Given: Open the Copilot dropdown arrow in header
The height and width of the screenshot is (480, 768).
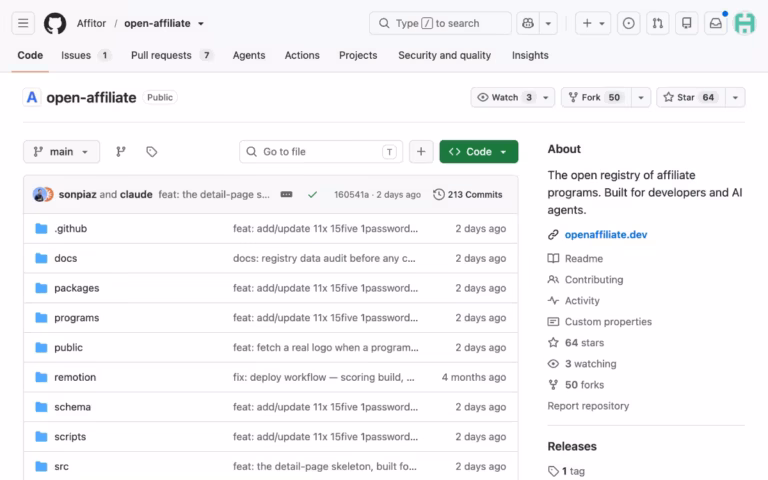Looking at the screenshot, I should click(548, 23).
